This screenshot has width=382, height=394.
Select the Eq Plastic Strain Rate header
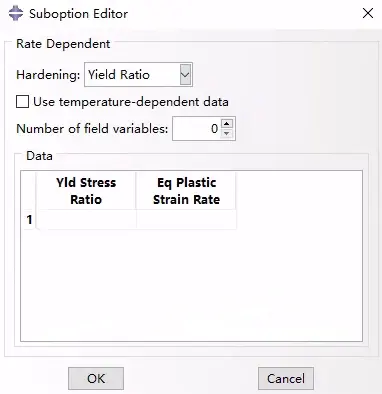(x=186, y=191)
